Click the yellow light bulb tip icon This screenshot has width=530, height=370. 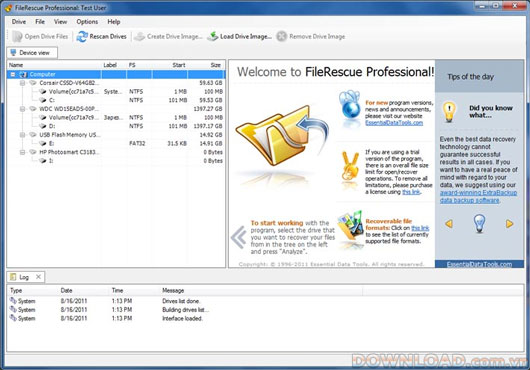(449, 112)
